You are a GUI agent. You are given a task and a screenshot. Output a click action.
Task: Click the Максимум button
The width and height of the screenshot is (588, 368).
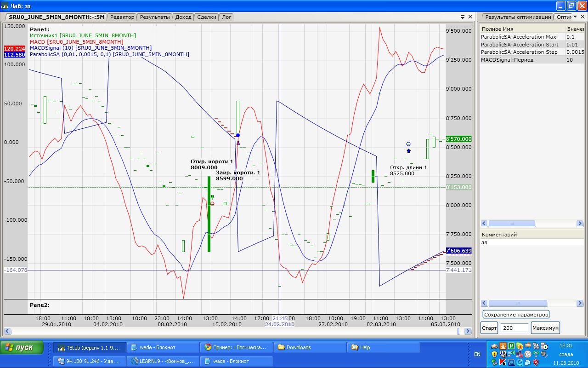click(x=545, y=328)
